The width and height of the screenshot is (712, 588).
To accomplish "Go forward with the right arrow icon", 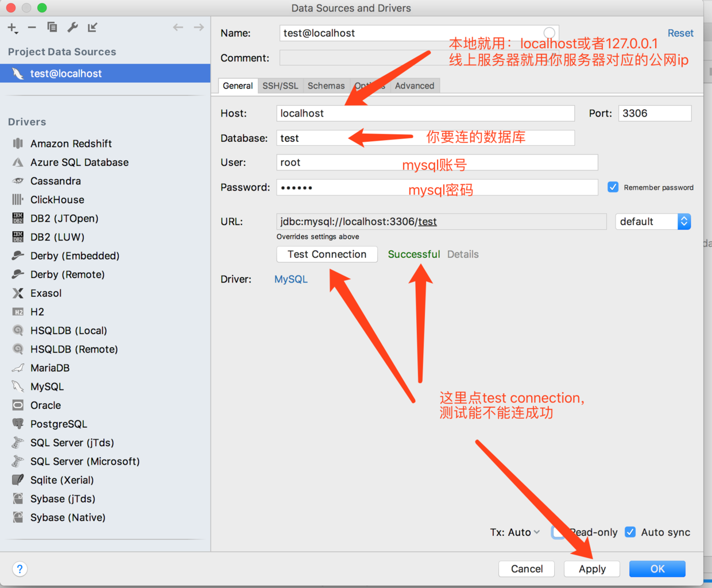I will click(x=199, y=27).
